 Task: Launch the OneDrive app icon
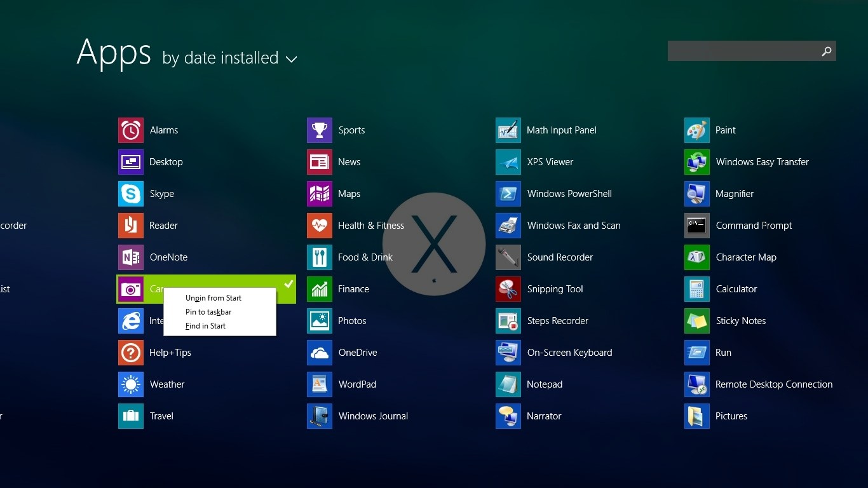click(320, 353)
